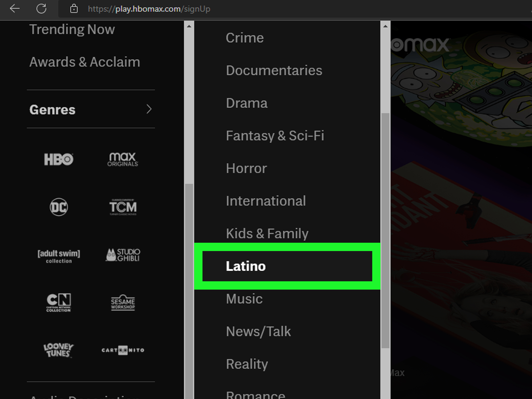Choose the Latino genre
This screenshot has height=399, width=532.
click(246, 266)
